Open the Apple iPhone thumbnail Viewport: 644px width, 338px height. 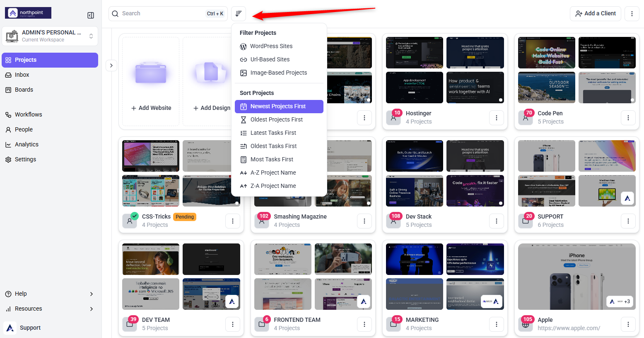[576, 277]
